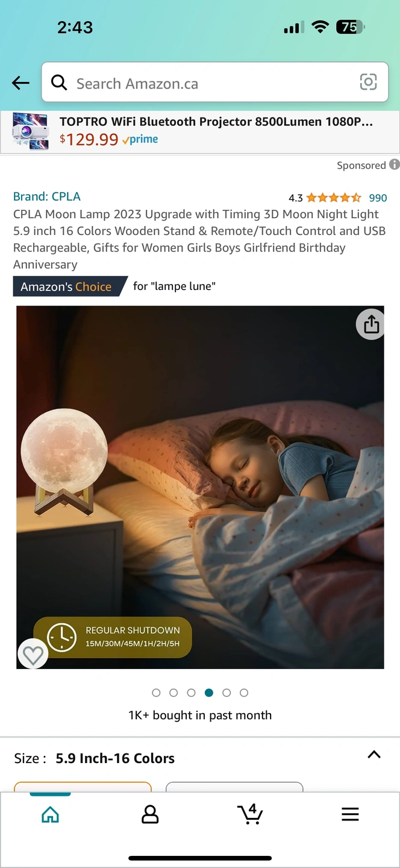400x868 pixels.
Task: Collapse the Size options chevron
Action: pyautogui.click(x=374, y=755)
